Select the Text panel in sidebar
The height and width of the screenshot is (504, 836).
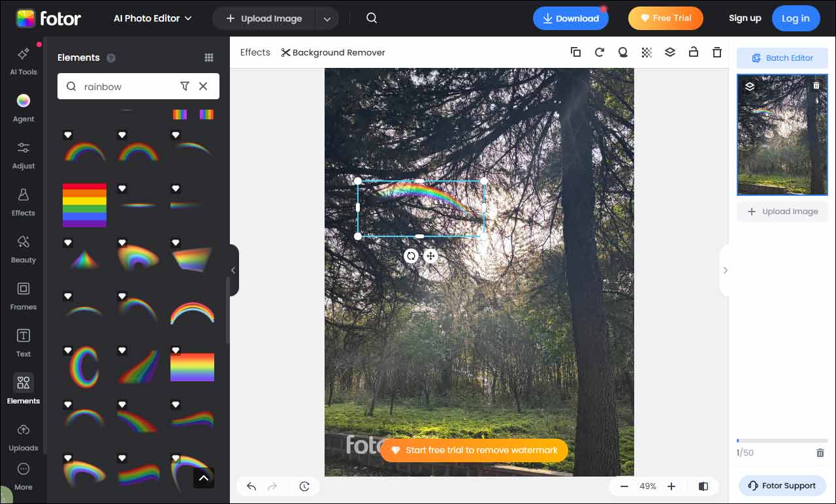(x=23, y=343)
